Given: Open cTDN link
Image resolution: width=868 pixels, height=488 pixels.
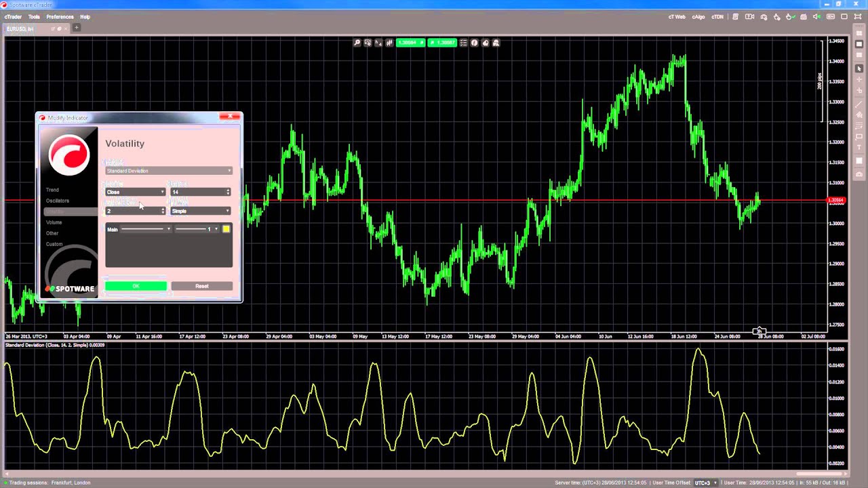Looking at the screenshot, I should [x=717, y=17].
